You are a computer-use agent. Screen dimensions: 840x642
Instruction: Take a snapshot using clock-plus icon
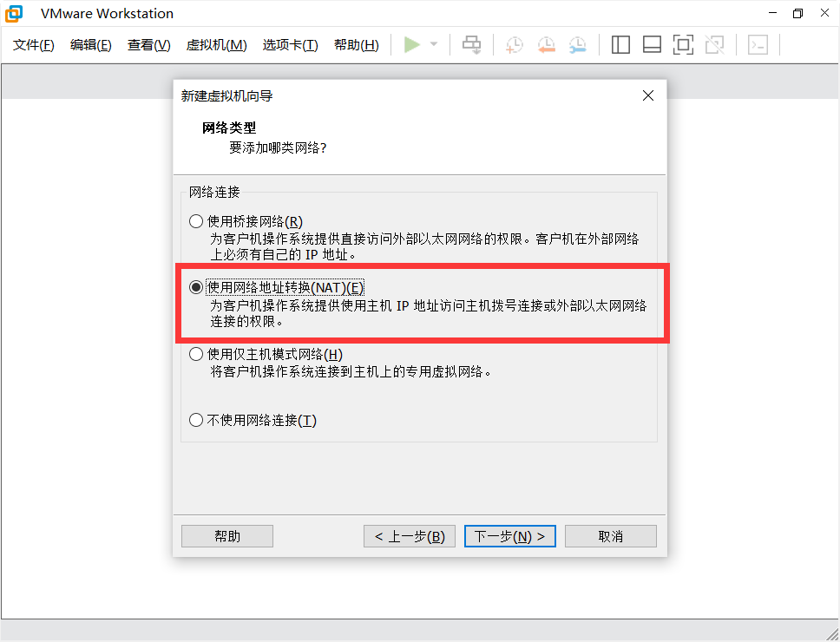(x=514, y=45)
